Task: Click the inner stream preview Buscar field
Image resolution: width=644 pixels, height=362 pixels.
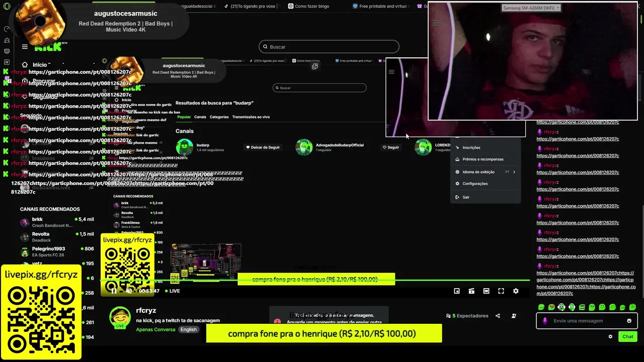Action: click(x=319, y=87)
